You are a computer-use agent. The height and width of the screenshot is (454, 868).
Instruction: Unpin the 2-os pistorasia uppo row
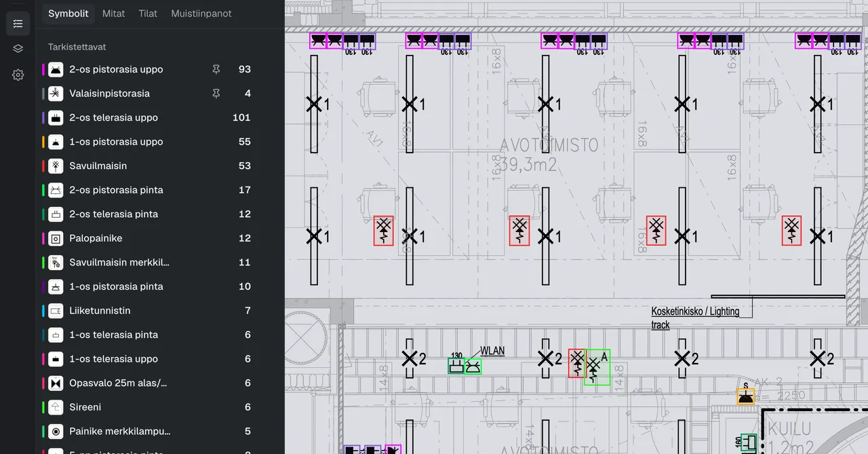coord(216,69)
